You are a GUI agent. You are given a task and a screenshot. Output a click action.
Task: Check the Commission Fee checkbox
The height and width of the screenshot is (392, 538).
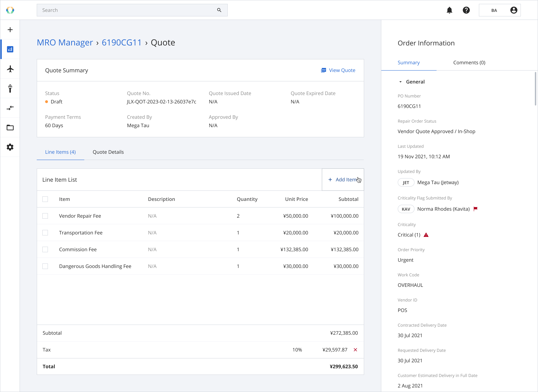(x=45, y=249)
